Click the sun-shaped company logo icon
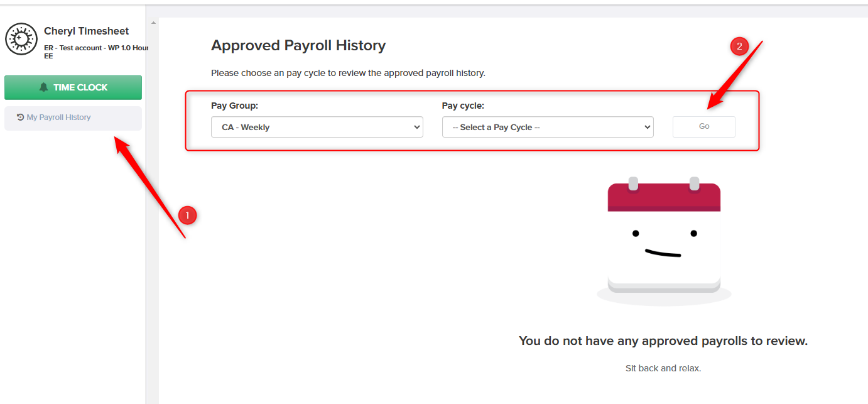This screenshot has width=868, height=404. pos(21,39)
